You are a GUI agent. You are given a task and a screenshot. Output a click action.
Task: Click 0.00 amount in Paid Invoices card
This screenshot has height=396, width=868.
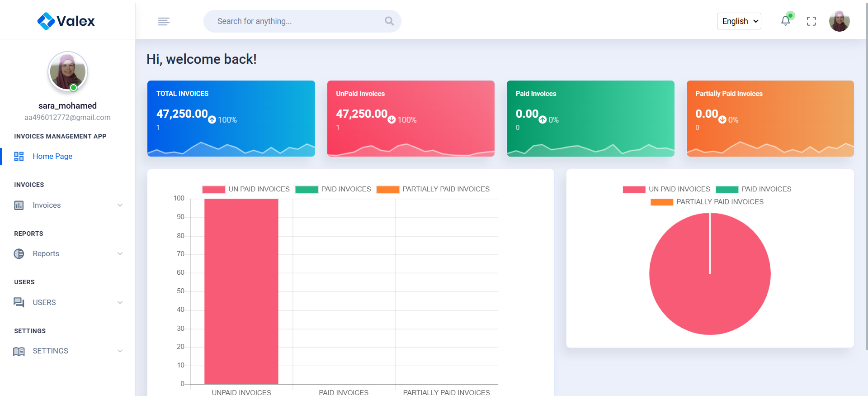(527, 114)
